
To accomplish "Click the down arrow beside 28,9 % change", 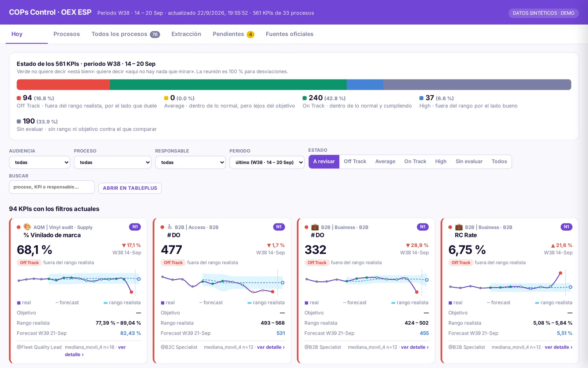I will [408, 245].
